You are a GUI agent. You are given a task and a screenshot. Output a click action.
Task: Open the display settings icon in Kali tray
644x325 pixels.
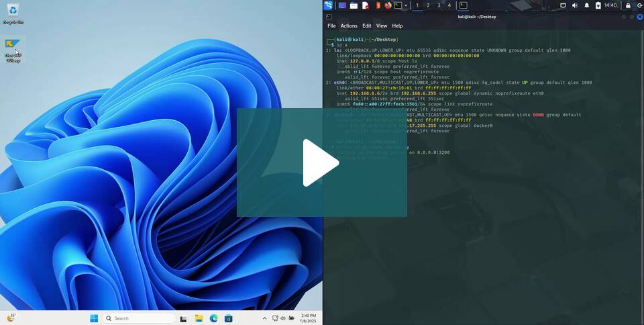tap(563, 5)
